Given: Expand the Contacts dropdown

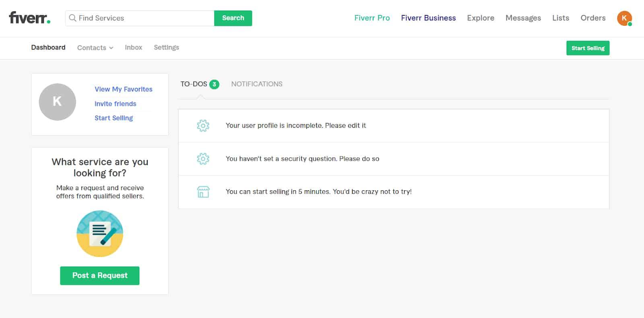Looking at the screenshot, I should (95, 48).
